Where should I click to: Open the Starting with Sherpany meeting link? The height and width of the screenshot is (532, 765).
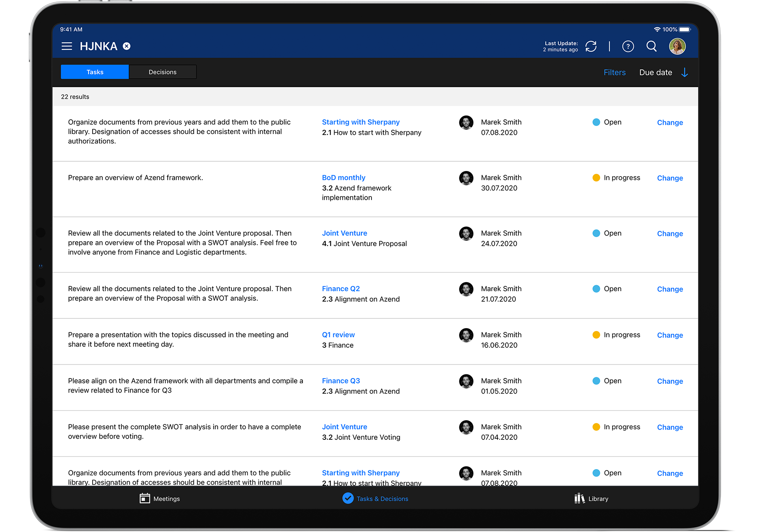(361, 122)
